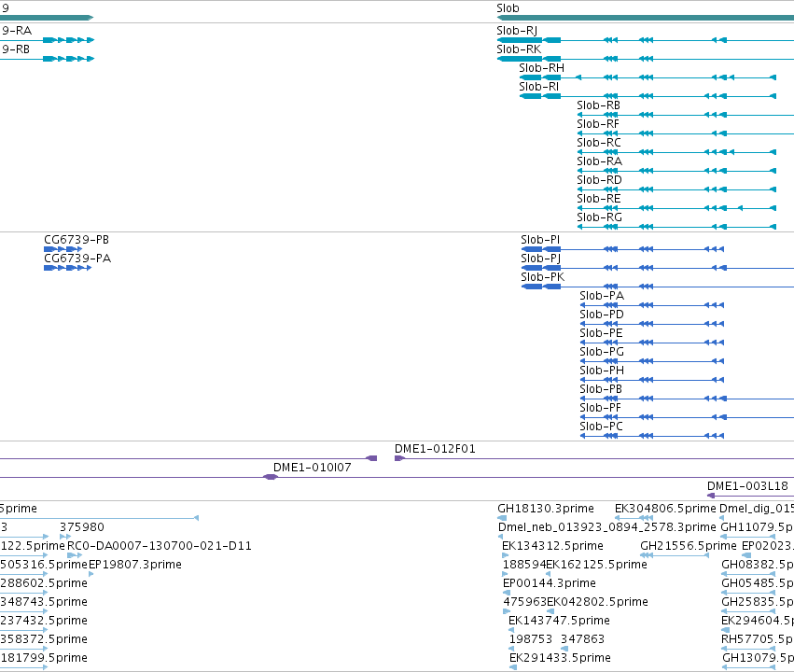The height and width of the screenshot is (672, 794).
Task: Select GH21556.5prime EST label
Action: (689, 546)
